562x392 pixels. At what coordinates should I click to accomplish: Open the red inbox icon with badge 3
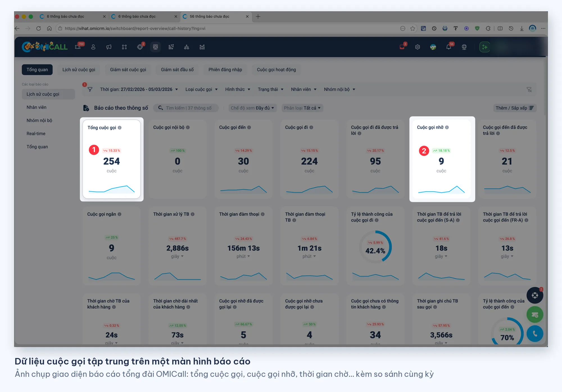(402, 47)
